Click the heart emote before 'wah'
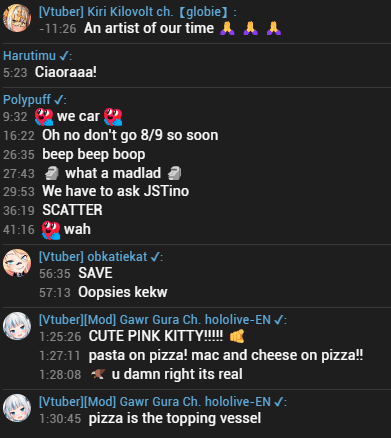This screenshot has width=391, height=438. [x=51, y=230]
